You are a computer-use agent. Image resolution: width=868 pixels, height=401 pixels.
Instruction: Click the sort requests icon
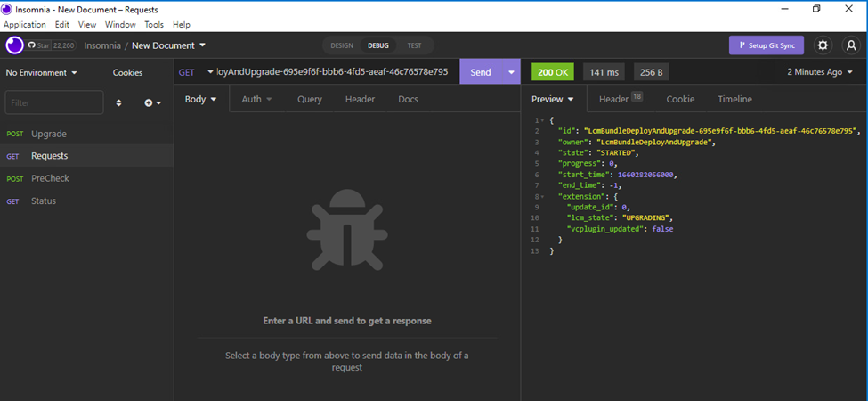point(119,103)
